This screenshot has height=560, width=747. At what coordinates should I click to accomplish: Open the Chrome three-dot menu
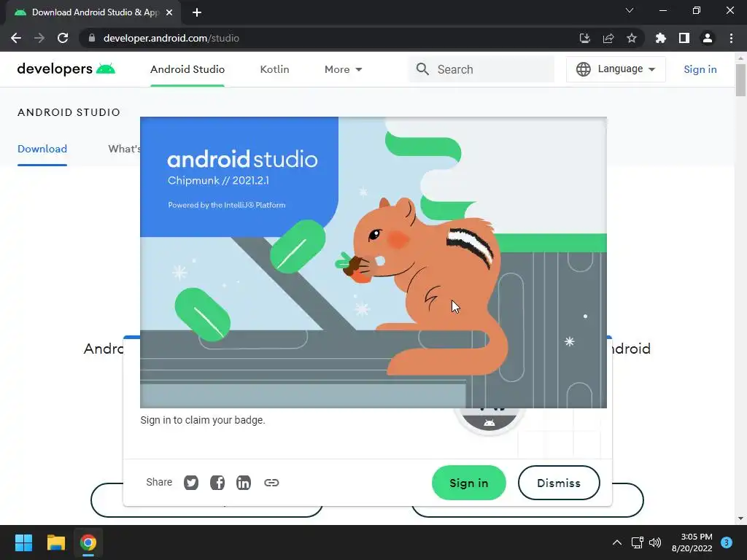(731, 38)
